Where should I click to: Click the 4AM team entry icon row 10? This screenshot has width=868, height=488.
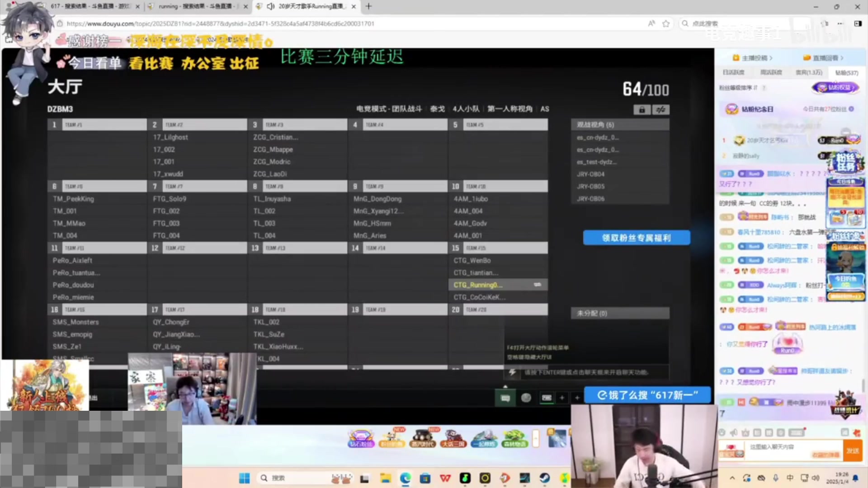click(x=498, y=186)
